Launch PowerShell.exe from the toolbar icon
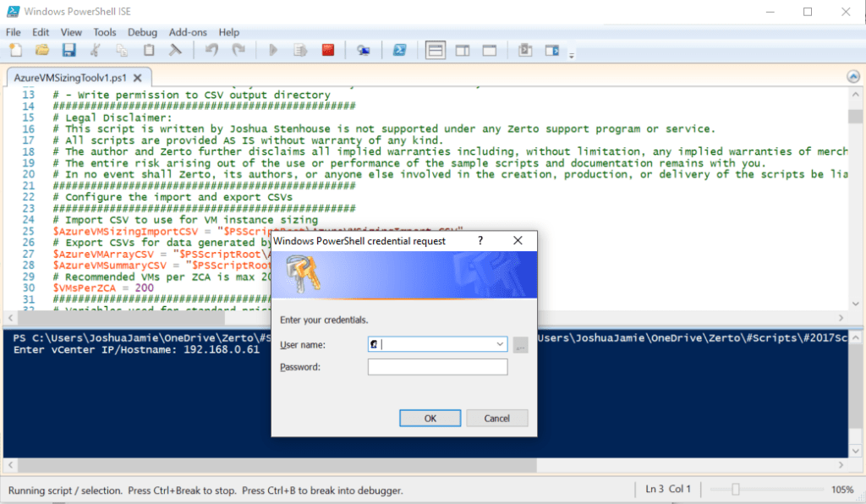The width and height of the screenshot is (866, 504). pyautogui.click(x=399, y=49)
